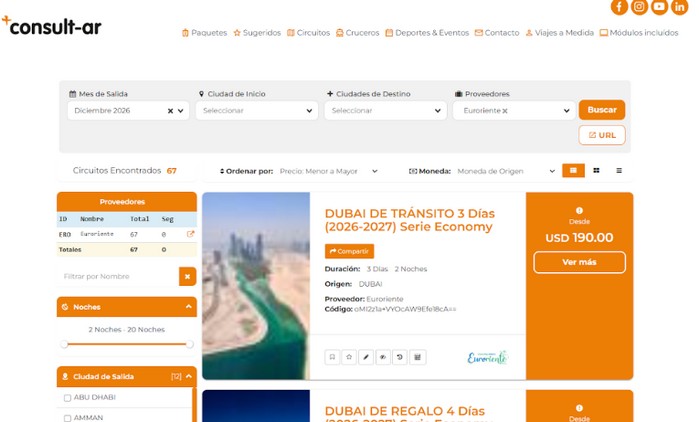699x422 pixels.
Task: Click the Noches range slider left handle
Action: coord(65,344)
